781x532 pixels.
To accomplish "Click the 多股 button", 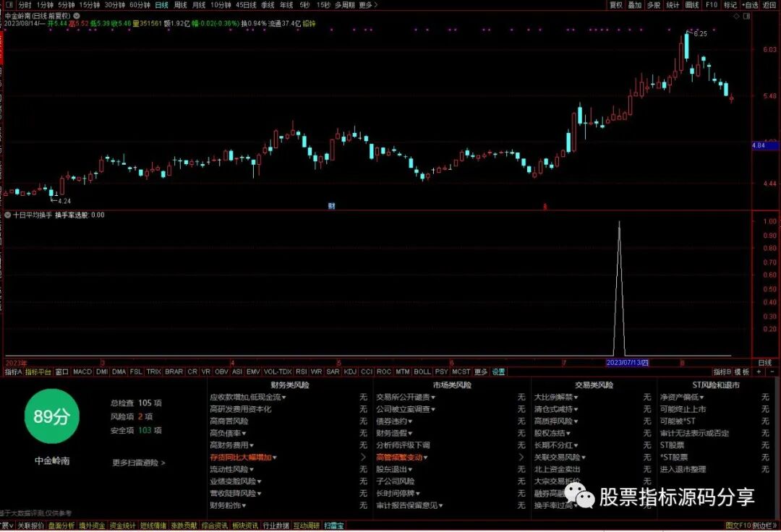I will 654,5.
